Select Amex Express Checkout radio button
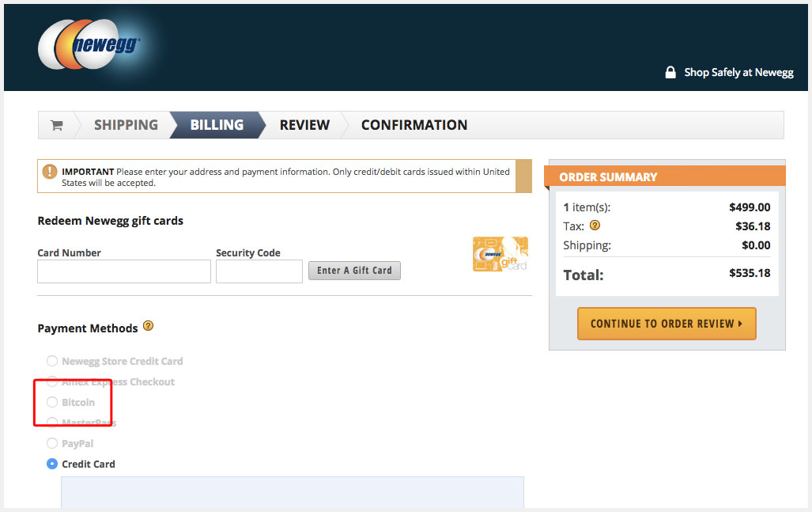The width and height of the screenshot is (812, 512). (51, 381)
